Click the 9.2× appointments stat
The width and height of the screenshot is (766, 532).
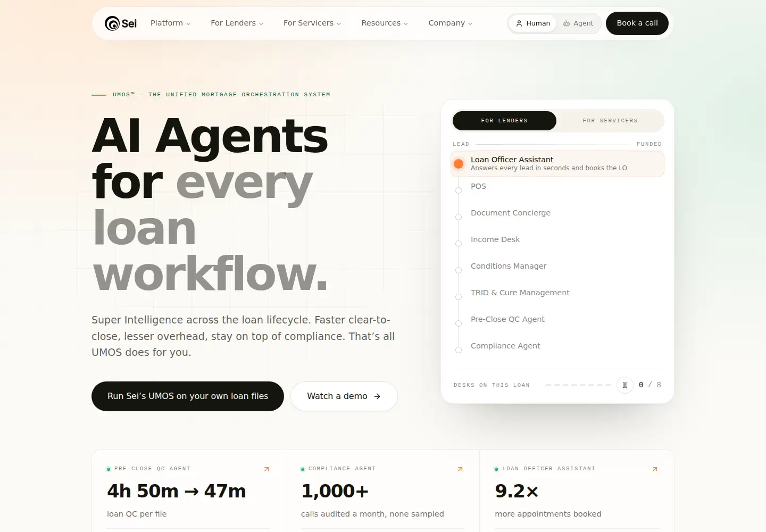point(517,491)
